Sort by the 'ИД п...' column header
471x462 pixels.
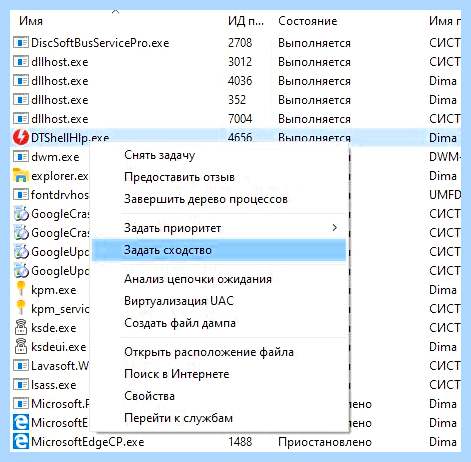[246, 21]
